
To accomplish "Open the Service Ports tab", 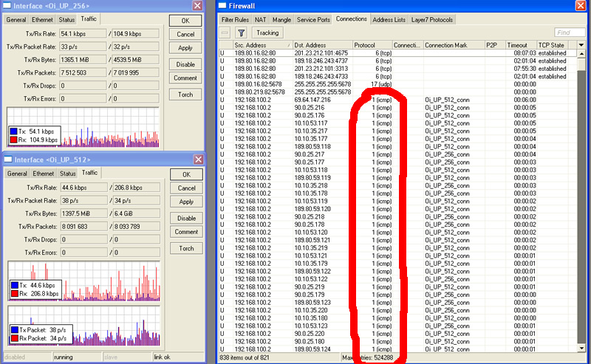I will point(313,20).
